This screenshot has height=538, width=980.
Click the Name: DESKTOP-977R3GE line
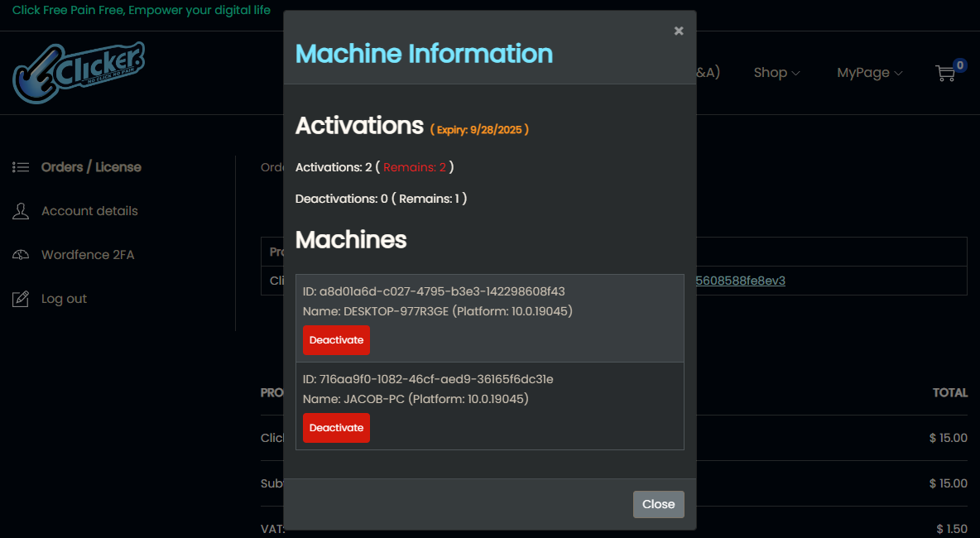(x=438, y=311)
